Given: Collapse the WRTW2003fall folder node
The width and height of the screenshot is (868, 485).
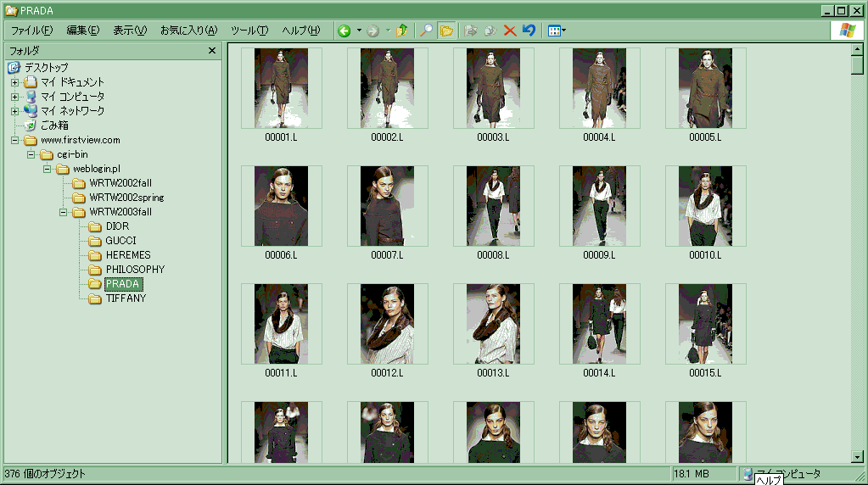Looking at the screenshot, I should [64, 212].
